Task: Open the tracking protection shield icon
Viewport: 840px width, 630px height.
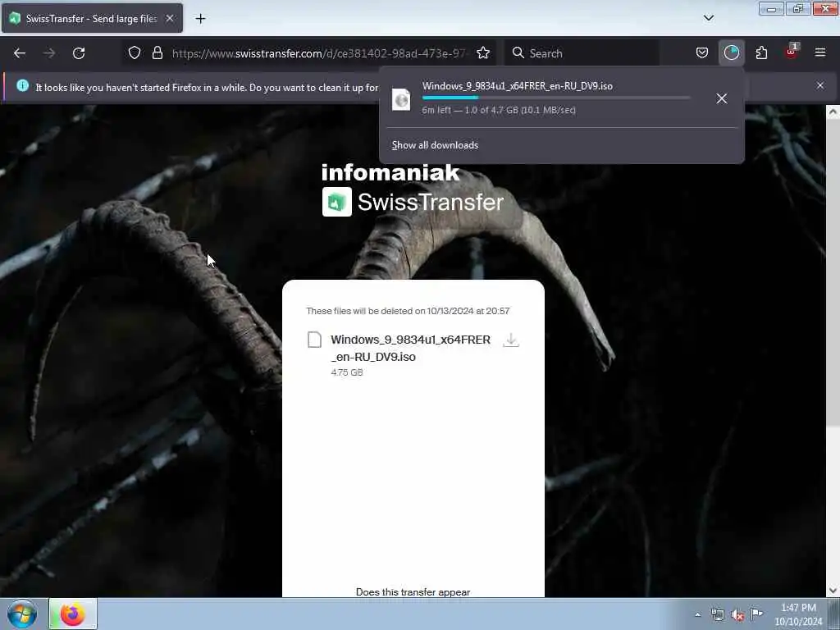Action: click(135, 53)
